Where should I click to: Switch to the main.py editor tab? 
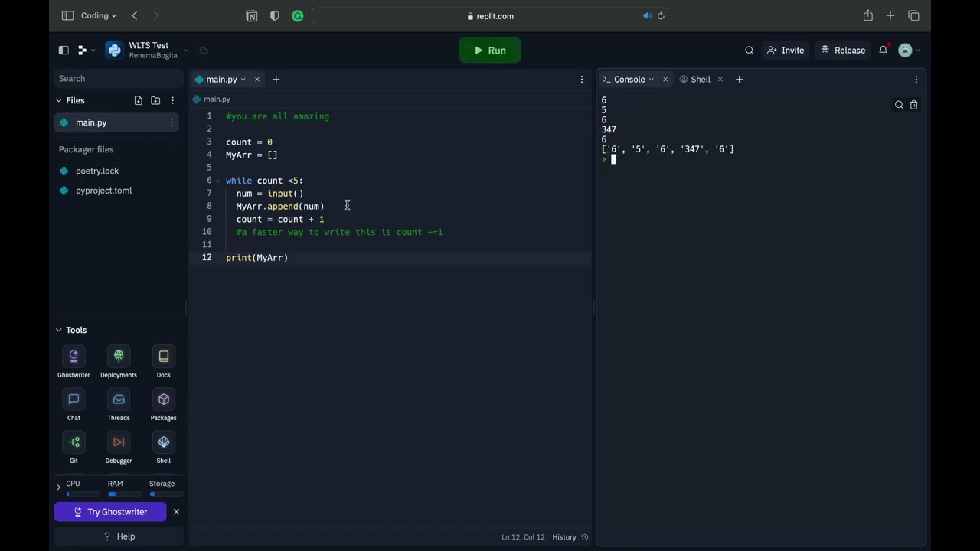[220, 80]
